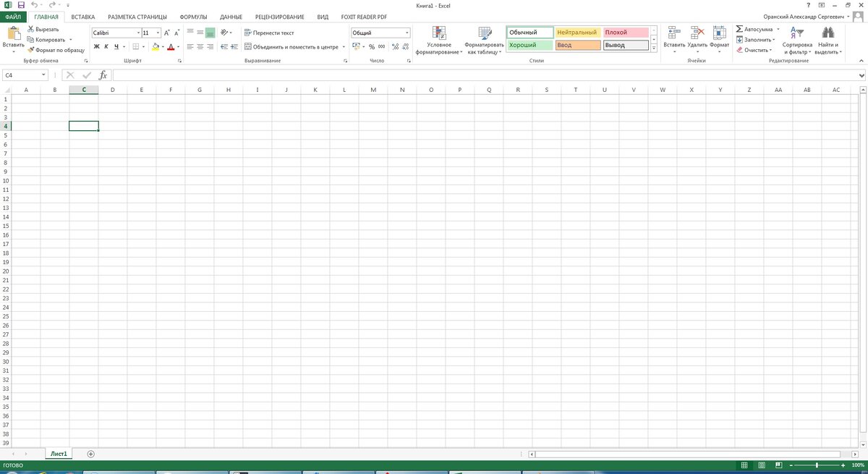Increase decimal places
Screen dimensions: 868x474
point(395,47)
